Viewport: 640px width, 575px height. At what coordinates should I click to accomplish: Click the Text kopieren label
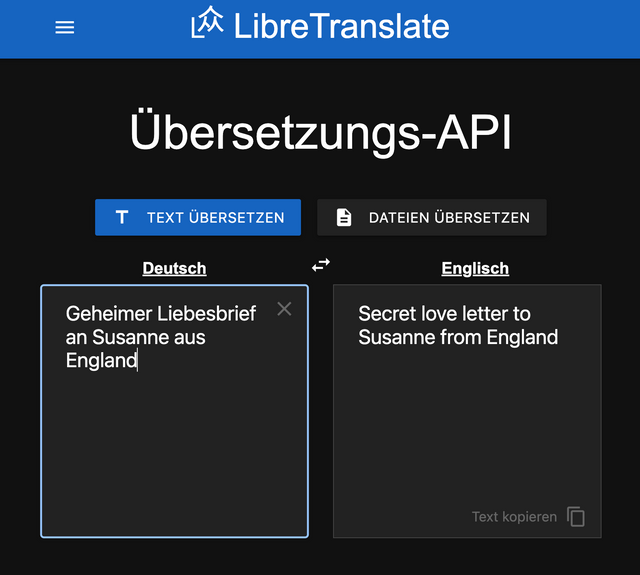(x=514, y=517)
